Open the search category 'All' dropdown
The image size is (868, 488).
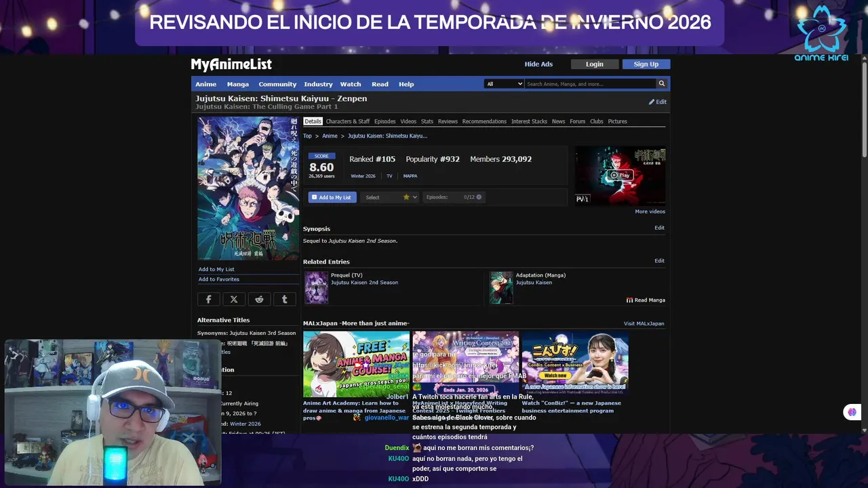(505, 84)
